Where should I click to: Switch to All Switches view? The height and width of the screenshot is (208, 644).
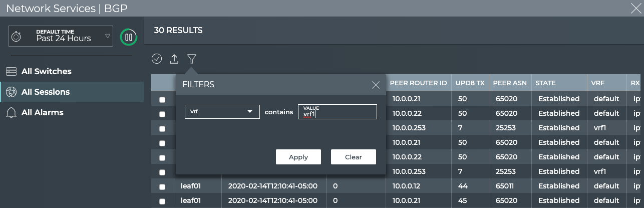coord(46,72)
